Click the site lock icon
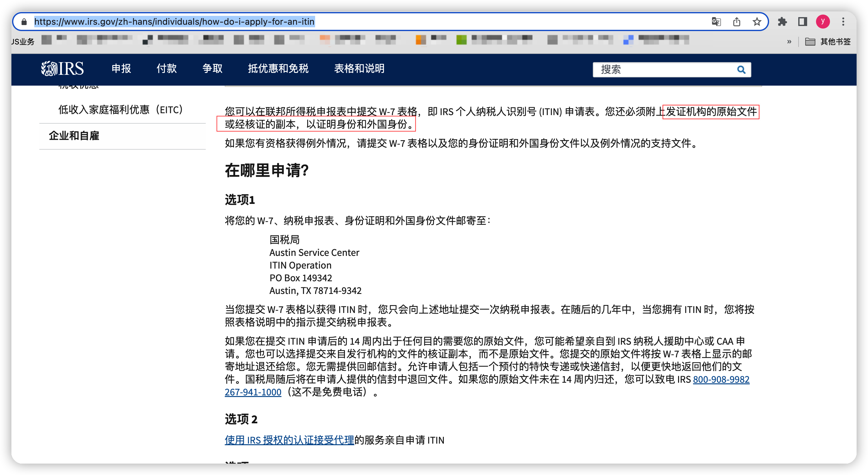This screenshot has width=868, height=475. (24, 22)
